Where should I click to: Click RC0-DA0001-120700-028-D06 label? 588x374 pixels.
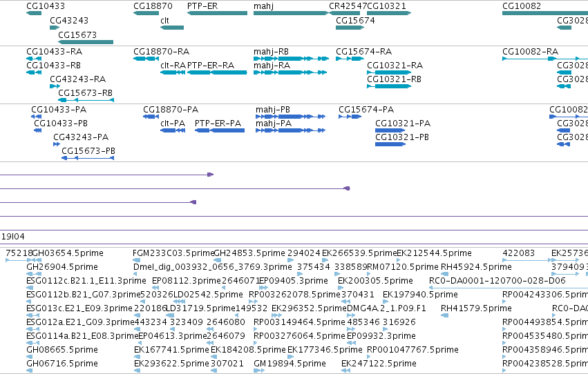pos(497,281)
